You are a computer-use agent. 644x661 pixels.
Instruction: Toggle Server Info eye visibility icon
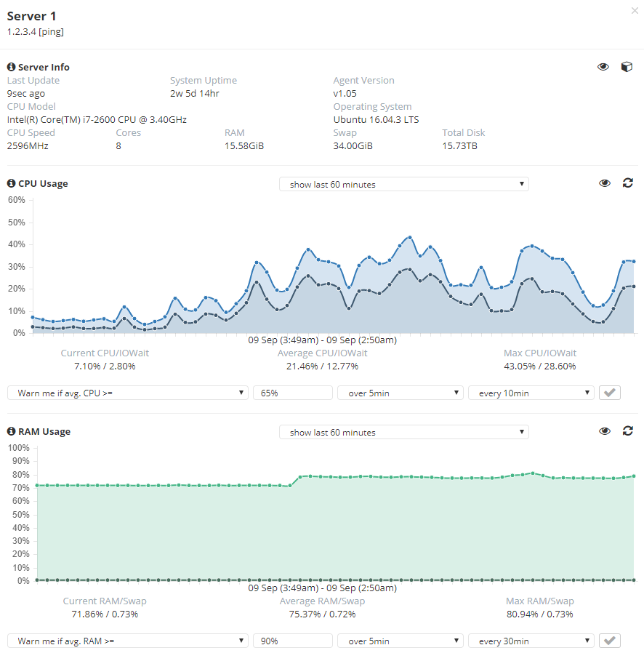tap(603, 67)
